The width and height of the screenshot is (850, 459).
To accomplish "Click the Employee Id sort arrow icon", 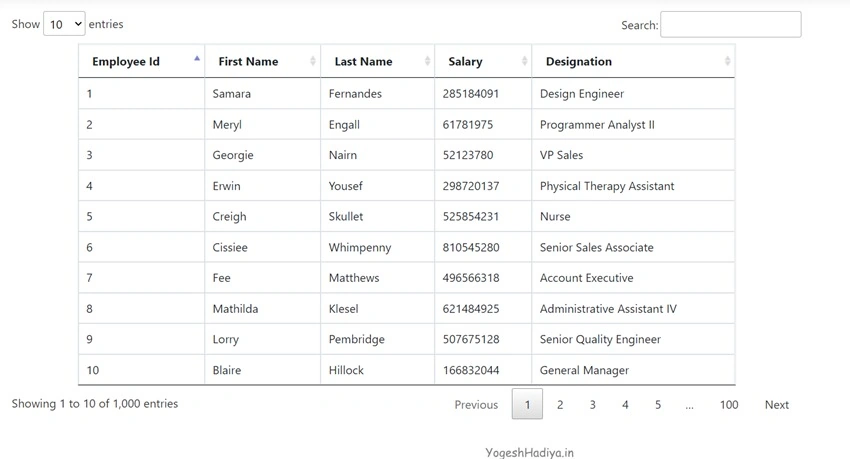I will [x=197, y=59].
